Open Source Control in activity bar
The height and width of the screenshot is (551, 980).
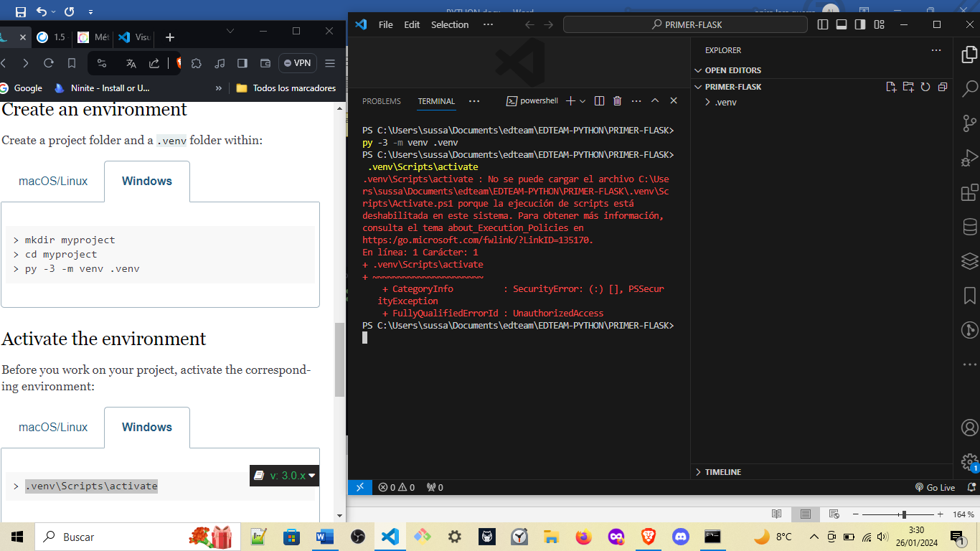[x=969, y=123]
